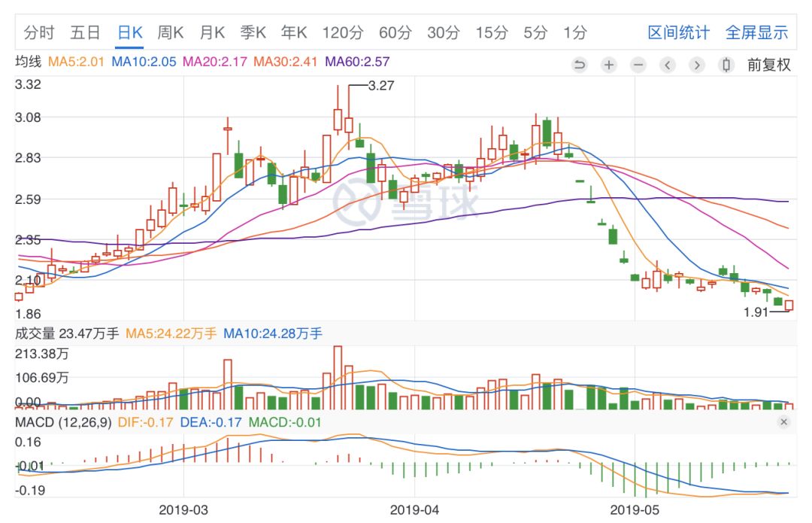Switch to the 60分 interval tab
The image size is (812, 523).
[395, 32]
